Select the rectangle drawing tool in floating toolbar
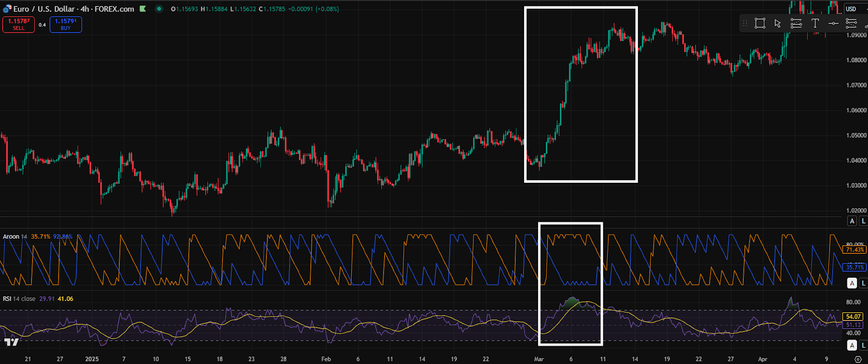 pos(759,23)
